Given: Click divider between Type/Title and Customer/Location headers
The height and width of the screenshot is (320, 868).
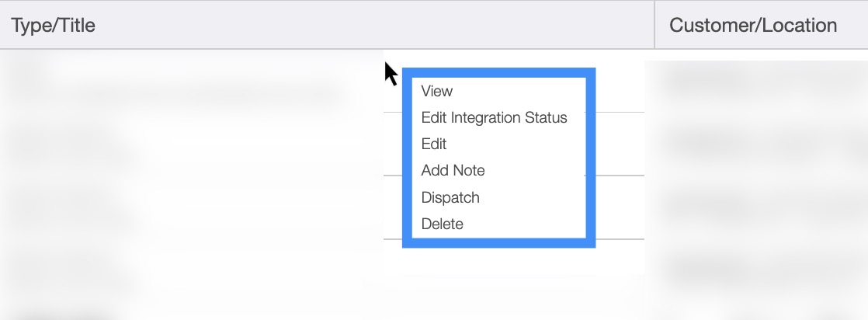Looking at the screenshot, I should click(654, 26).
